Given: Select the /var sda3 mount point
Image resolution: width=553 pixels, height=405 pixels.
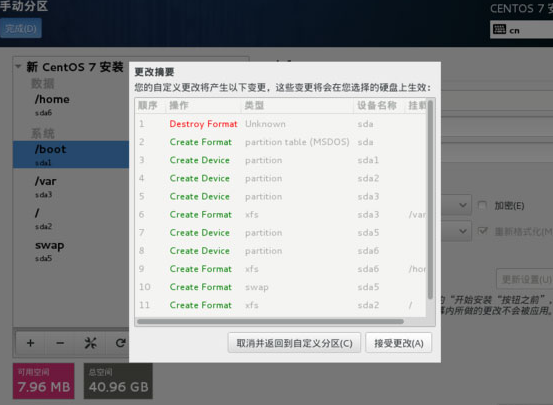Looking at the screenshot, I should (x=71, y=187).
